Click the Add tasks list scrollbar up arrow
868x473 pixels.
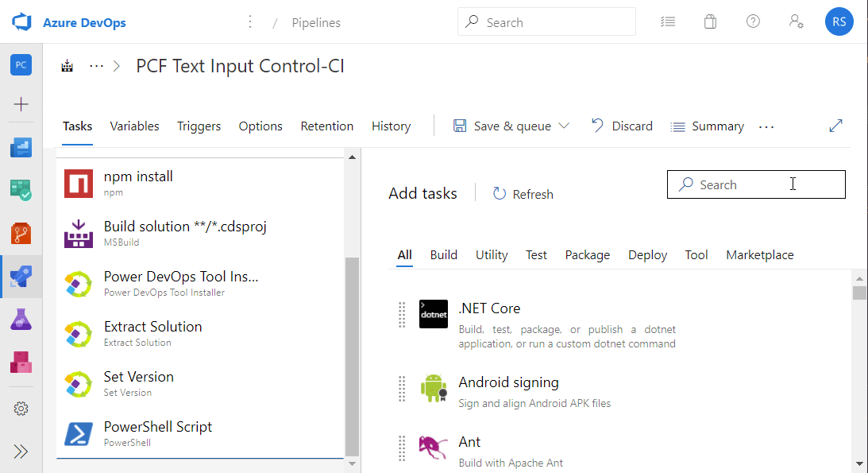pos(859,278)
